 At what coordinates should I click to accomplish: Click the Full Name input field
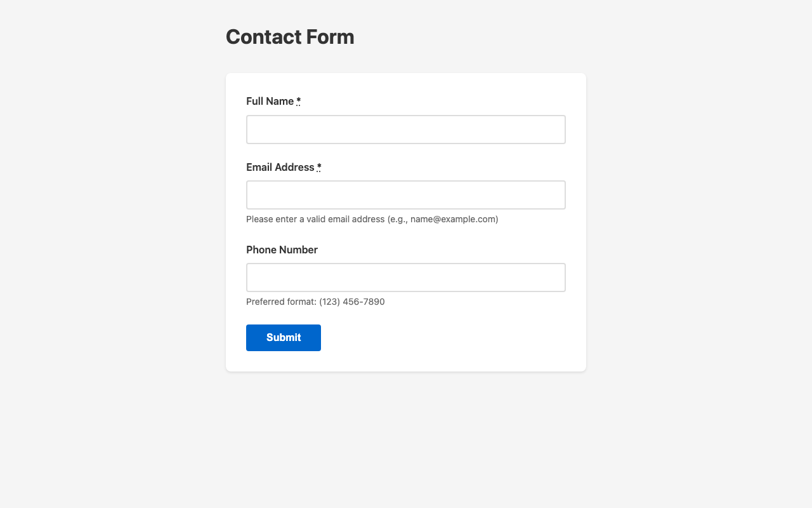point(405,129)
